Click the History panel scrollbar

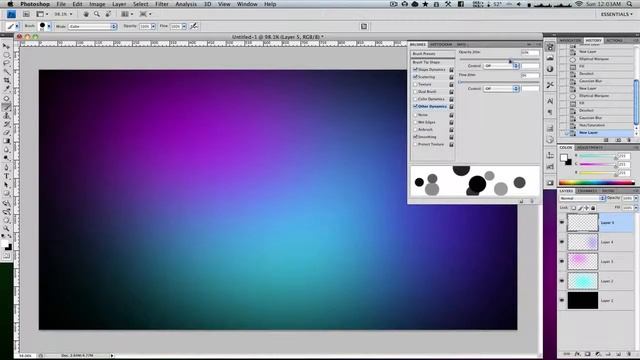point(636,102)
